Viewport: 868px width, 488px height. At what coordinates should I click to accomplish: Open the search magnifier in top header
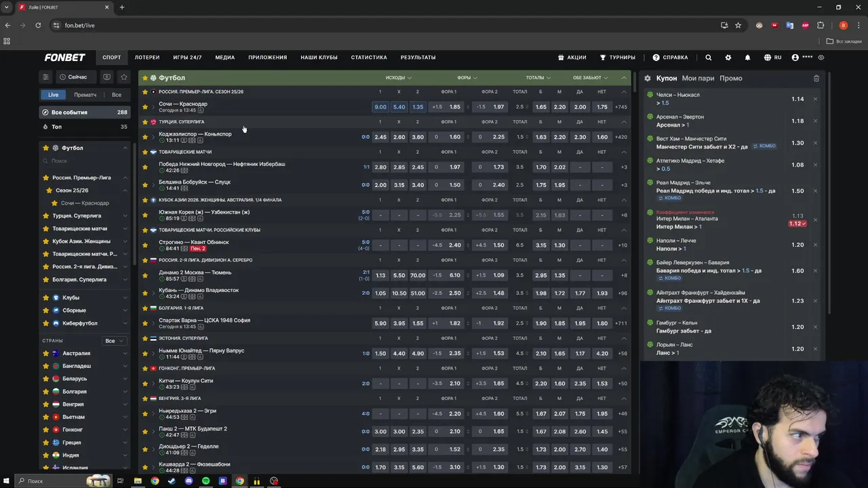click(x=709, y=58)
